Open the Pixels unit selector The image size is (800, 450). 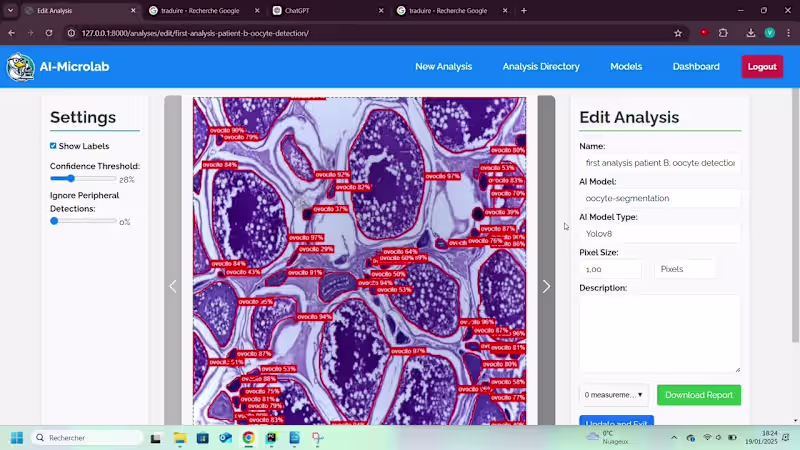coord(685,269)
